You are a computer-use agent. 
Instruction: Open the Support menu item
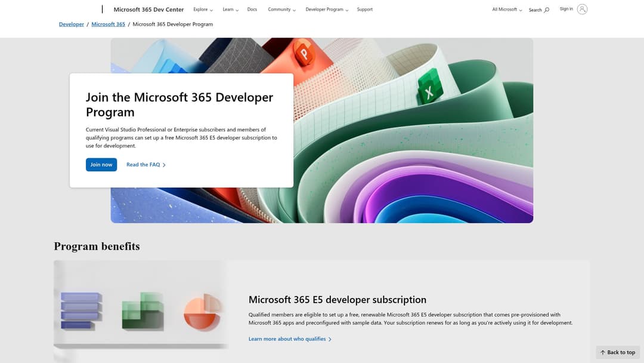click(365, 10)
